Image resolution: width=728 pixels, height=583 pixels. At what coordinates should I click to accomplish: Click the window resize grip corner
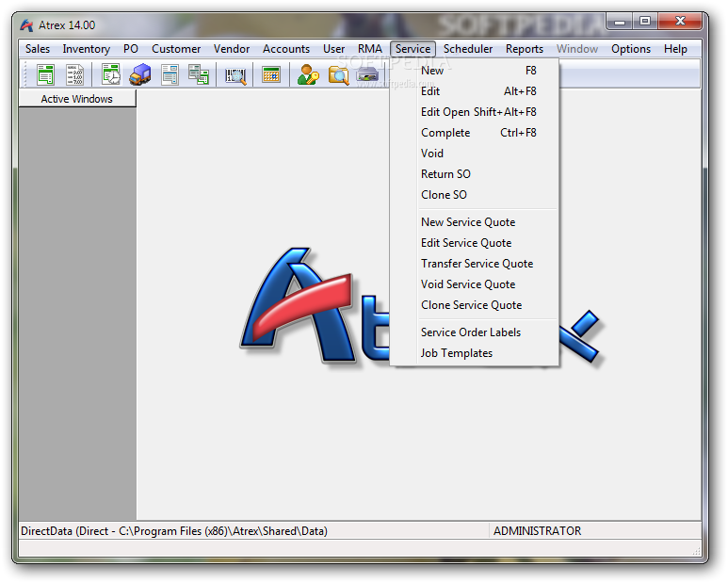(696, 551)
